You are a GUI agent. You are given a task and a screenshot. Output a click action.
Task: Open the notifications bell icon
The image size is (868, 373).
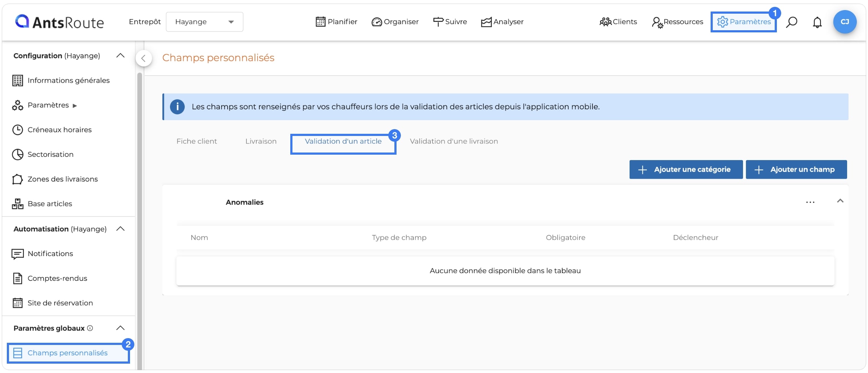pos(817,22)
